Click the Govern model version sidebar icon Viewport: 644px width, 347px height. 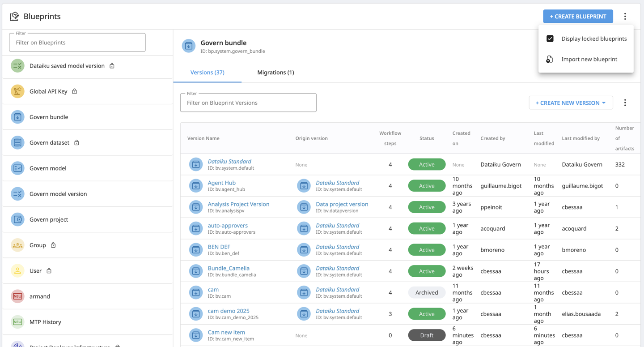[17, 194]
